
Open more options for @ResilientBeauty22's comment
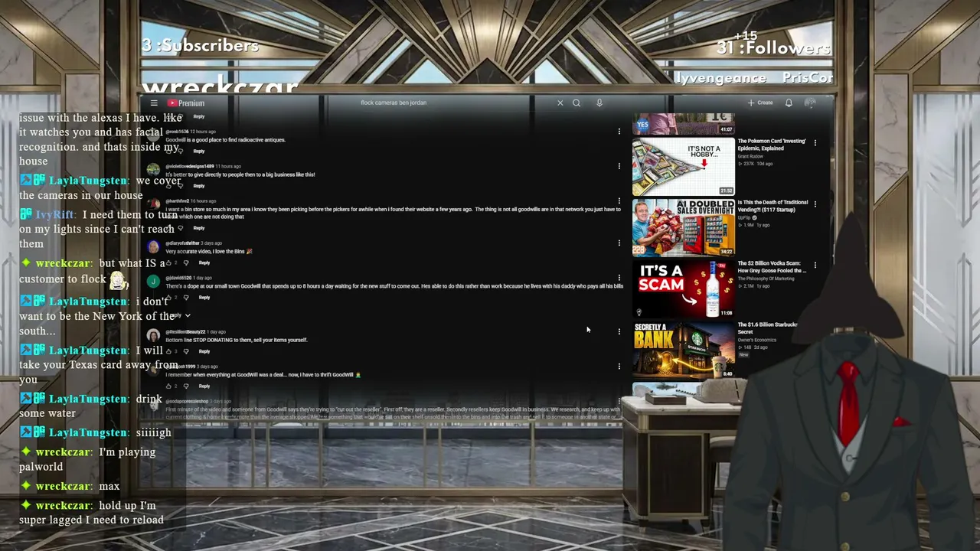(x=619, y=331)
